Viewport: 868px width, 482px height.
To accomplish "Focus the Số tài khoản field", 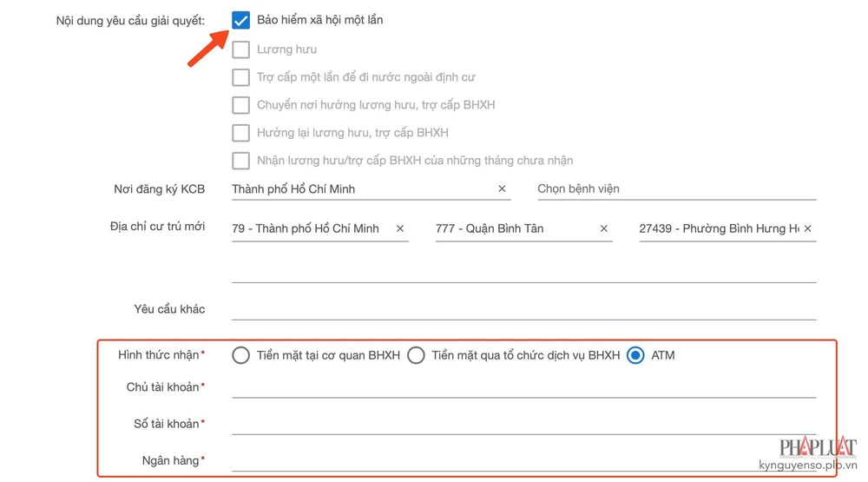I will point(523,423).
